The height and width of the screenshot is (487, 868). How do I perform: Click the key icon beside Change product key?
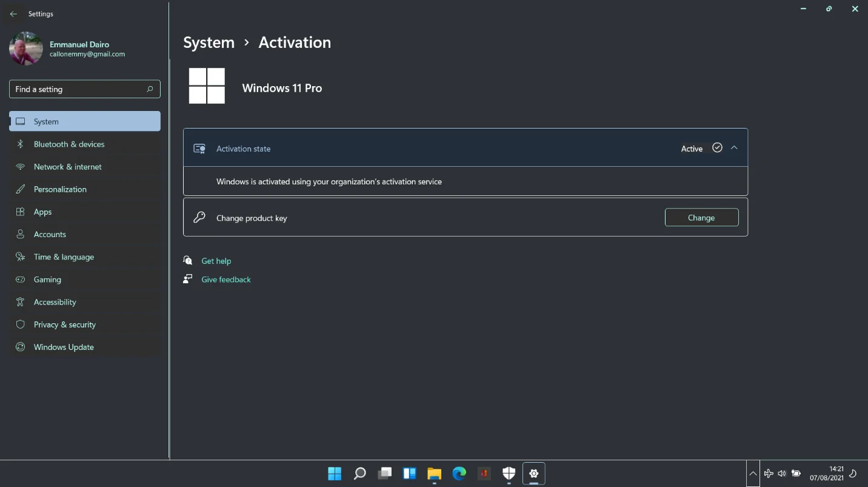coord(199,217)
